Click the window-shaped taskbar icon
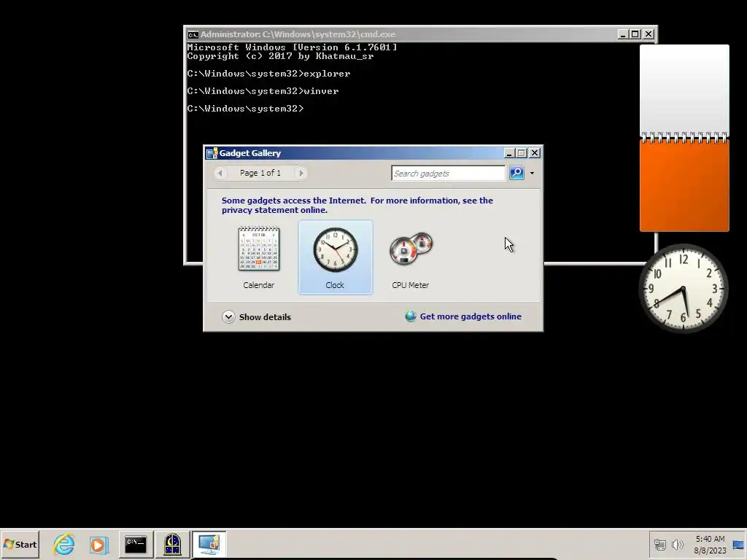The image size is (747, 560). (x=172, y=544)
